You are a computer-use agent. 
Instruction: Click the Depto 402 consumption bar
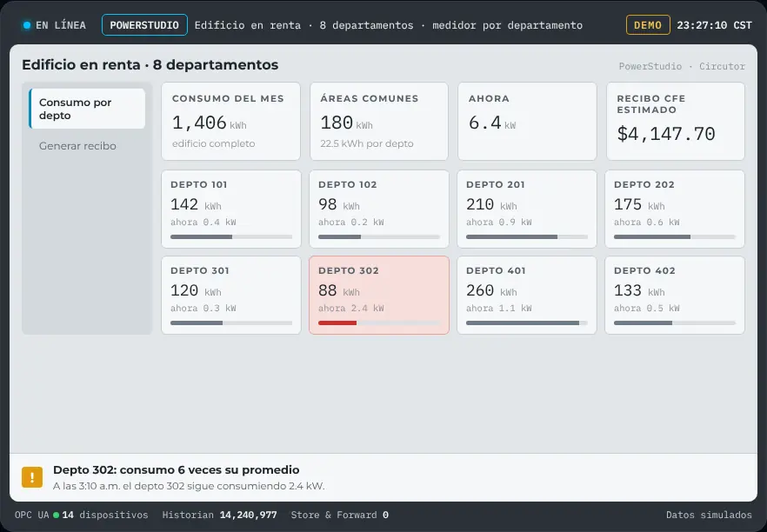675,323
